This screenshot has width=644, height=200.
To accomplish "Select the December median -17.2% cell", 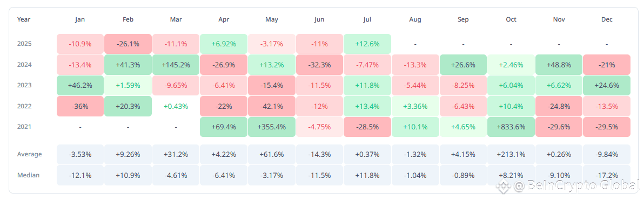I will pos(607,175).
